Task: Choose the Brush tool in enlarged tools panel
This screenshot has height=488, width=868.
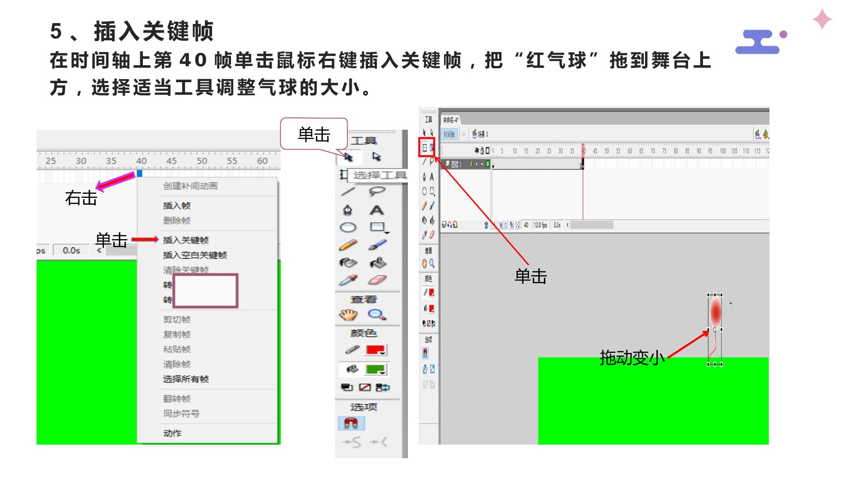Action: coord(377,245)
